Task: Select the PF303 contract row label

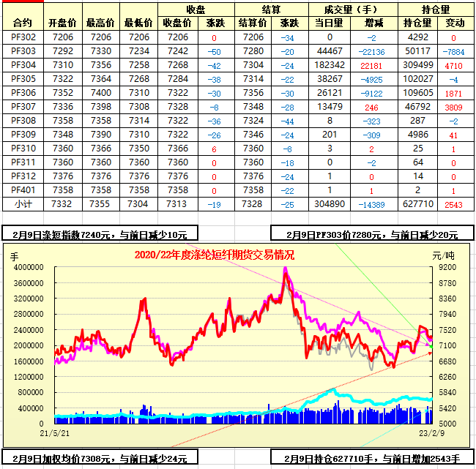Action: [23, 51]
